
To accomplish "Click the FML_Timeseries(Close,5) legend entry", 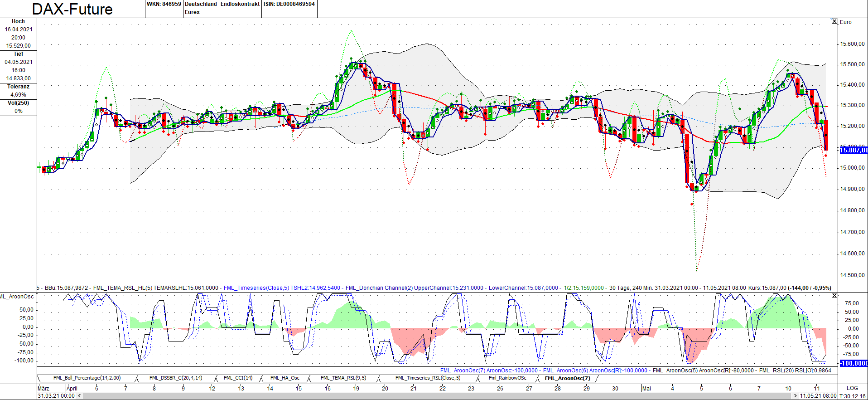I will [x=282, y=288].
